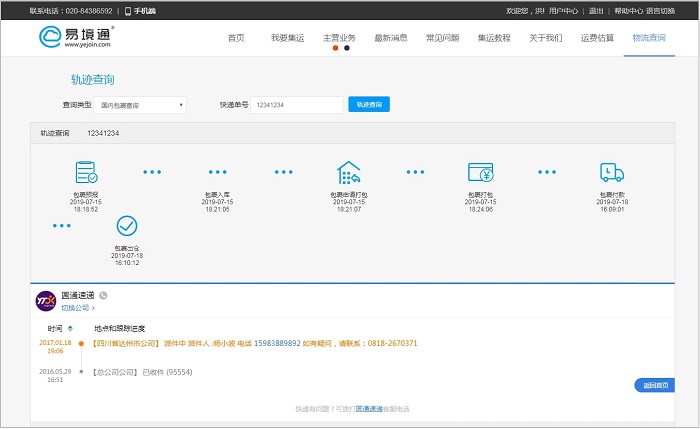Click the phone icon beside 圆通速递

[103, 295]
